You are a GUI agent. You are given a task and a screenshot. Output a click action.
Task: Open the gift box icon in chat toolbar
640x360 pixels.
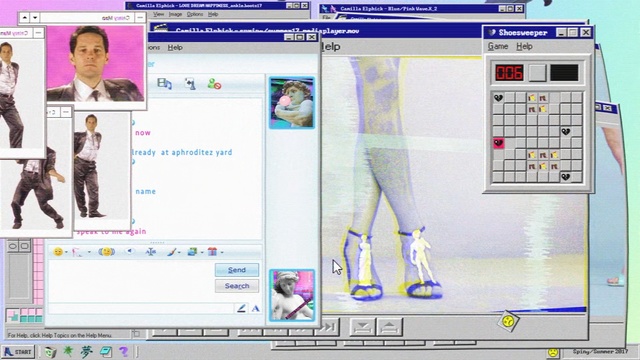[212, 252]
